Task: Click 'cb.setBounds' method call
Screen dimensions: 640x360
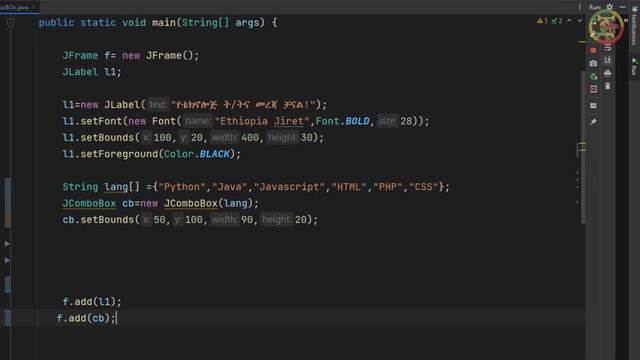Action: coord(98,220)
